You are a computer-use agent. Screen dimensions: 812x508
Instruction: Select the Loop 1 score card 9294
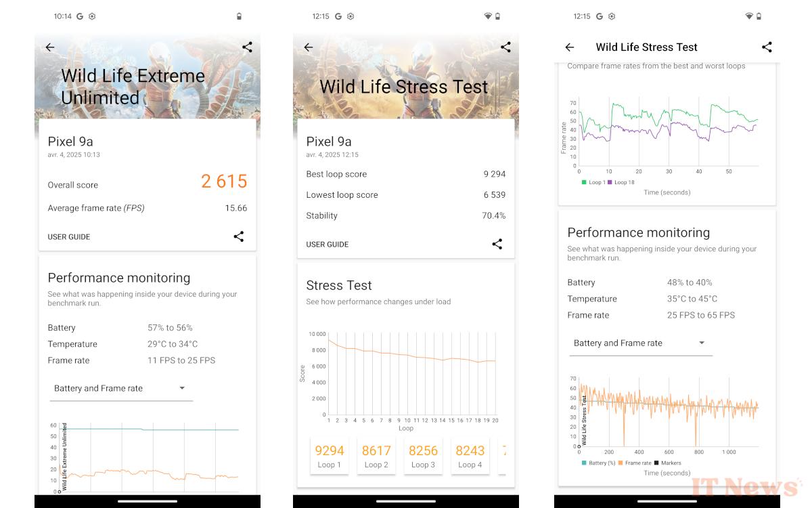coord(330,456)
